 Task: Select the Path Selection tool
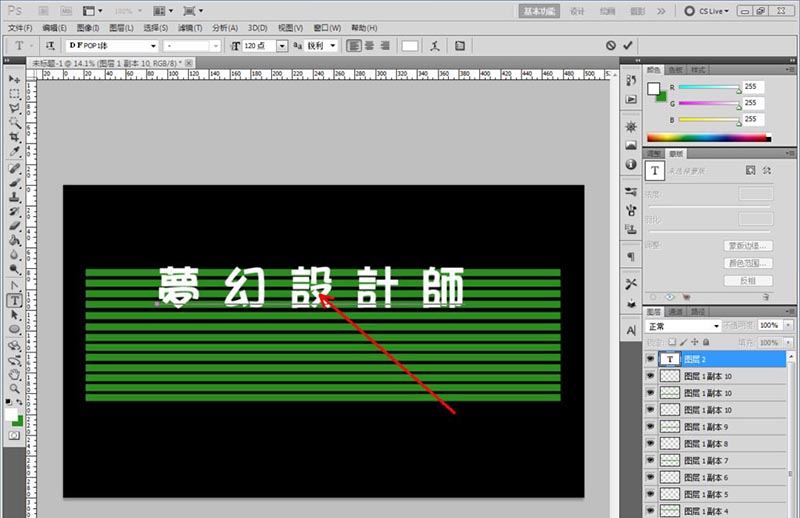14,315
